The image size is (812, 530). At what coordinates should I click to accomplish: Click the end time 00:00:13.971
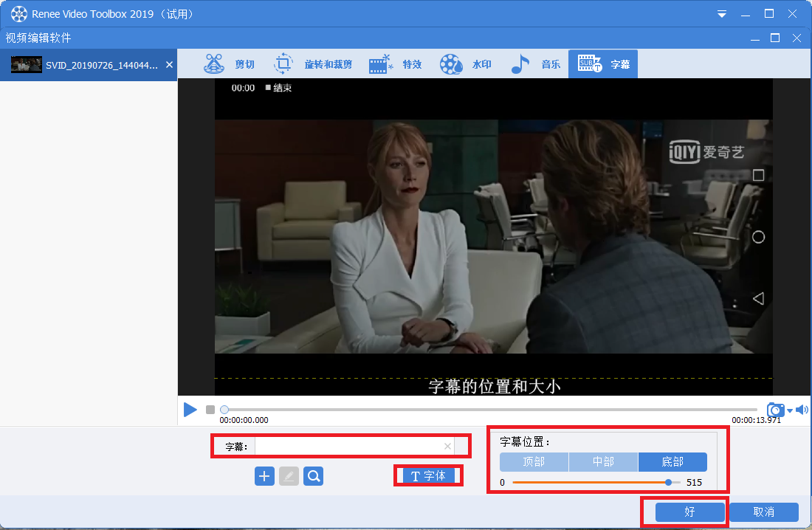point(756,420)
